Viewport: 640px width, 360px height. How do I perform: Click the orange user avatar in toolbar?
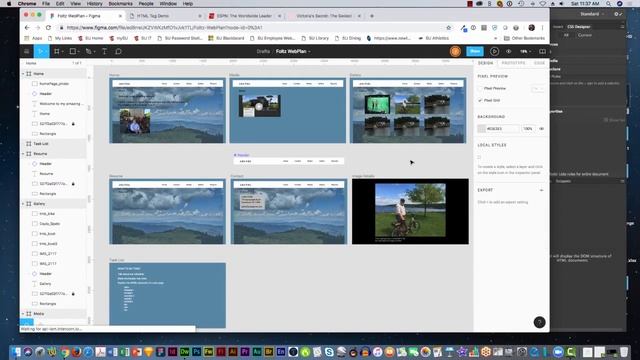coord(456,51)
